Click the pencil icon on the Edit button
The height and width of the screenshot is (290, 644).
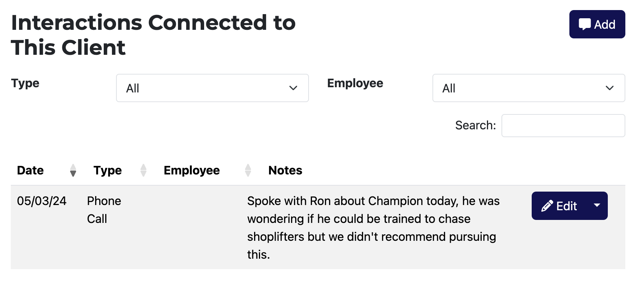pos(547,206)
